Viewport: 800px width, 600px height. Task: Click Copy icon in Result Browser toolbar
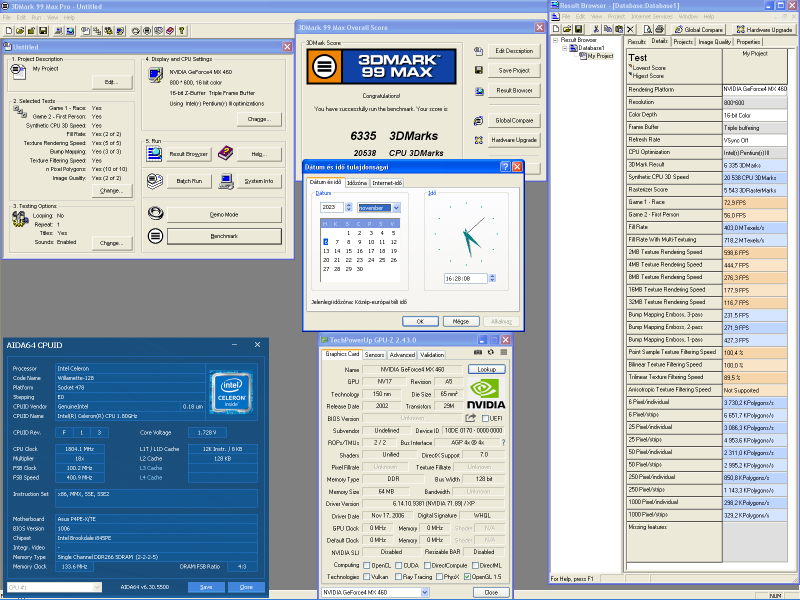(608, 29)
